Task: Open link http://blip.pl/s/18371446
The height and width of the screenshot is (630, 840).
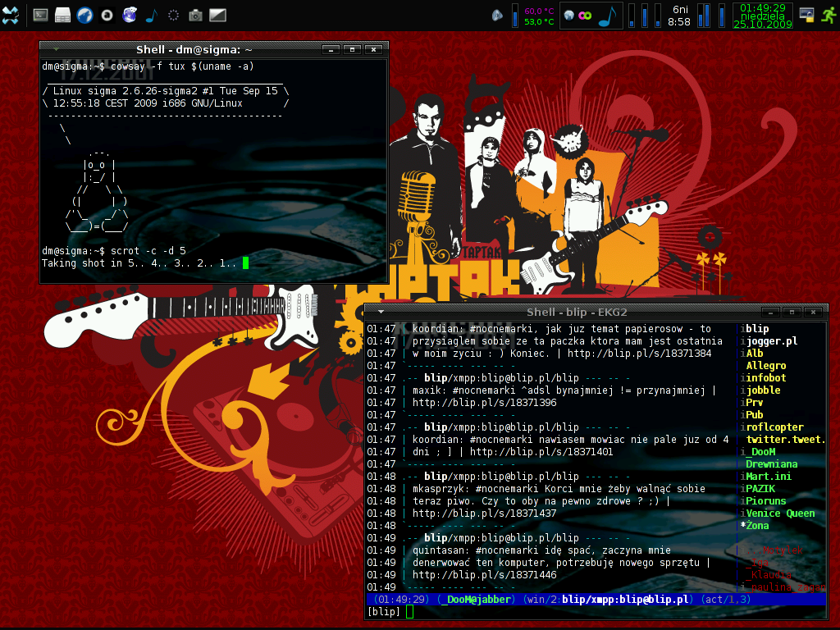Action: click(x=484, y=575)
